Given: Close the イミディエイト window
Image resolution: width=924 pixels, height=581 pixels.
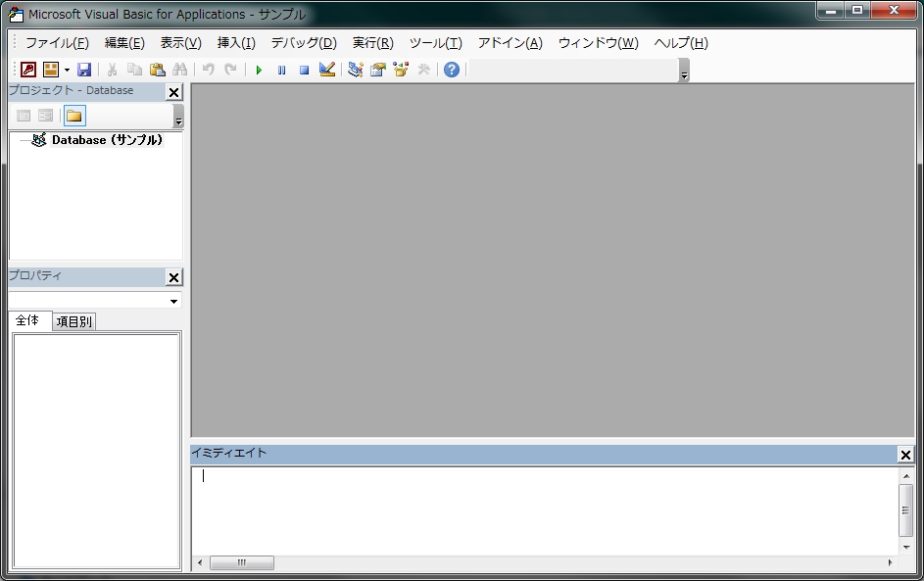Looking at the screenshot, I should (905, 455).
